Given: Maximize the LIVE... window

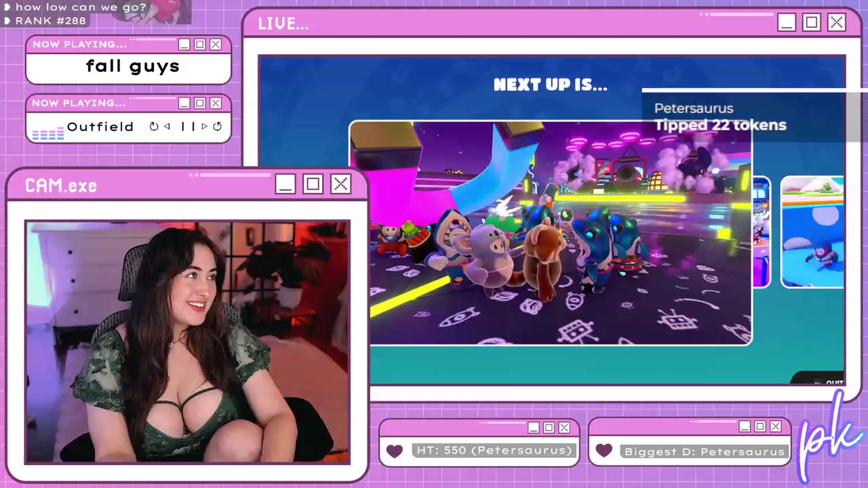Looking at the screenshot, I should tap(811, 22).
